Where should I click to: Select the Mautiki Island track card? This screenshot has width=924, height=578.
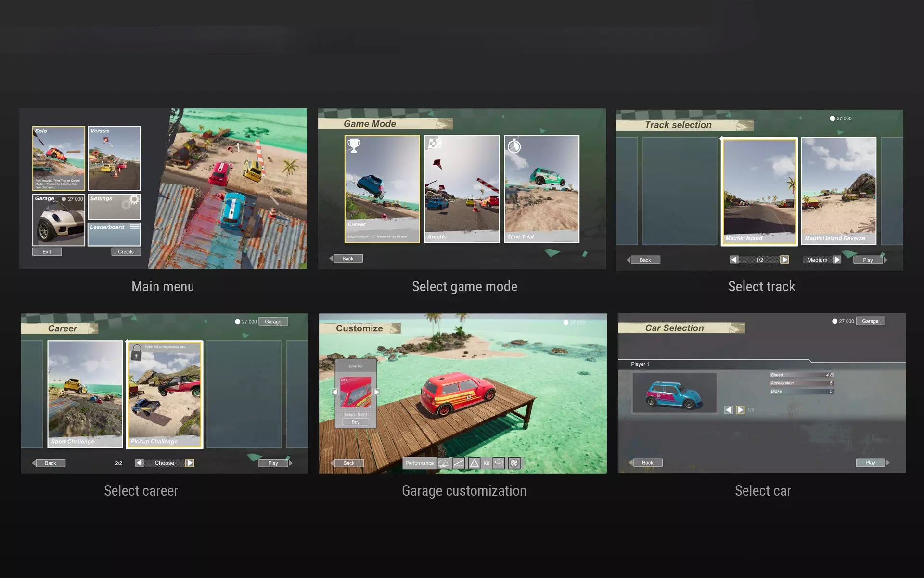(x=759, y=191)
